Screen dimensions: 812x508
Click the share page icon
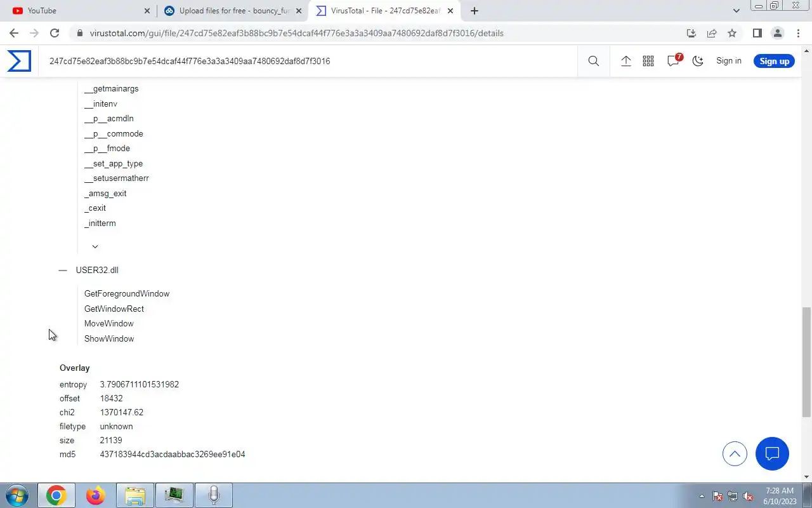click(712, 33)
